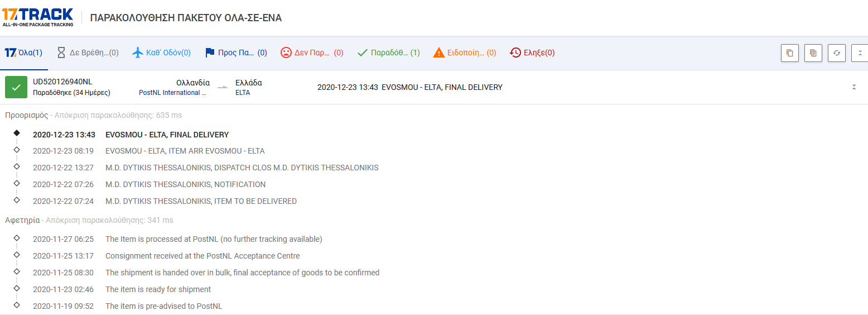Collapse all results using top-right chevron button

860,52
